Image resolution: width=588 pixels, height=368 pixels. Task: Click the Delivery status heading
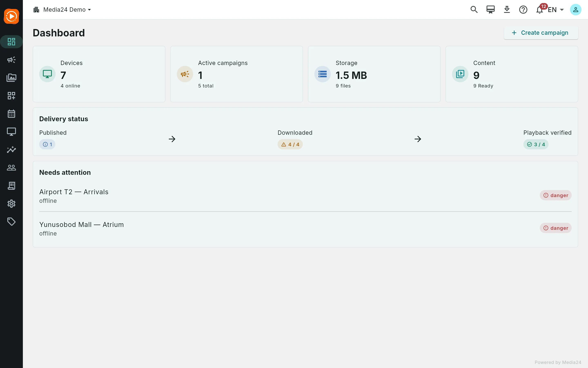pos(64,119)
